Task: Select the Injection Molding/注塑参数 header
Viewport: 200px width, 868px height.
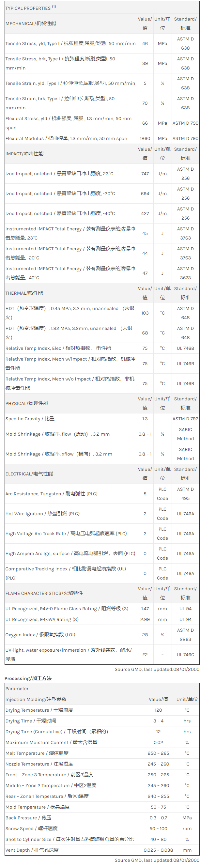Action: [36, 700]
